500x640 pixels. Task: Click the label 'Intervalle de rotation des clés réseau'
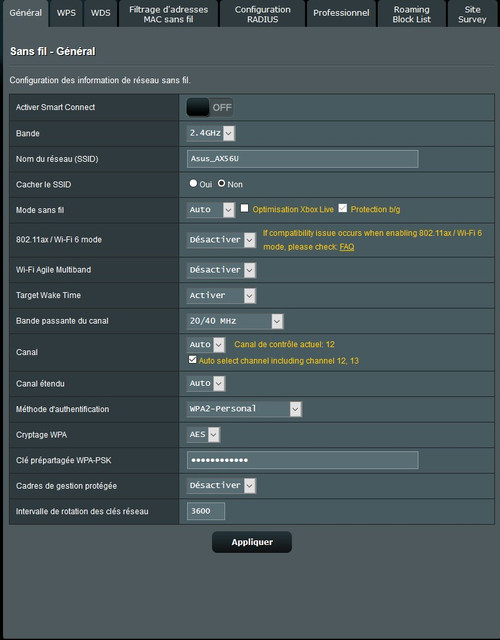pos(82,511)
